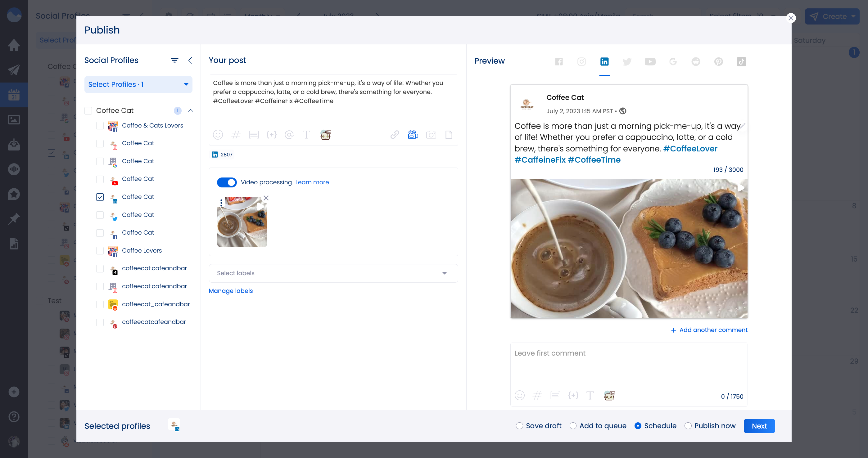Switch preview to the LinkedIn tab
This screenshot has height=458, width=868.
pyautogui.click(x=605, y=62)
